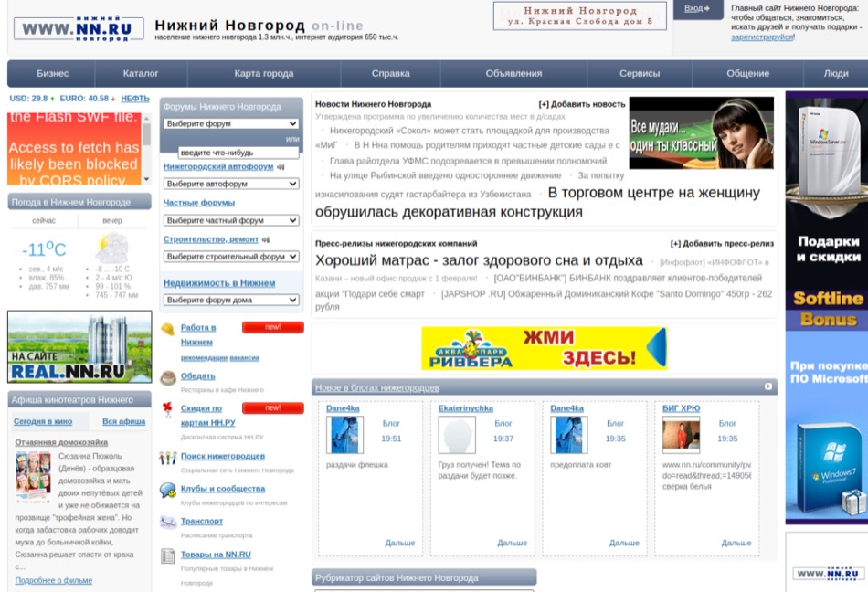Open the Отчаянная домохозяйка movie title
The image size is (868, 592).
tap(61, 442)
